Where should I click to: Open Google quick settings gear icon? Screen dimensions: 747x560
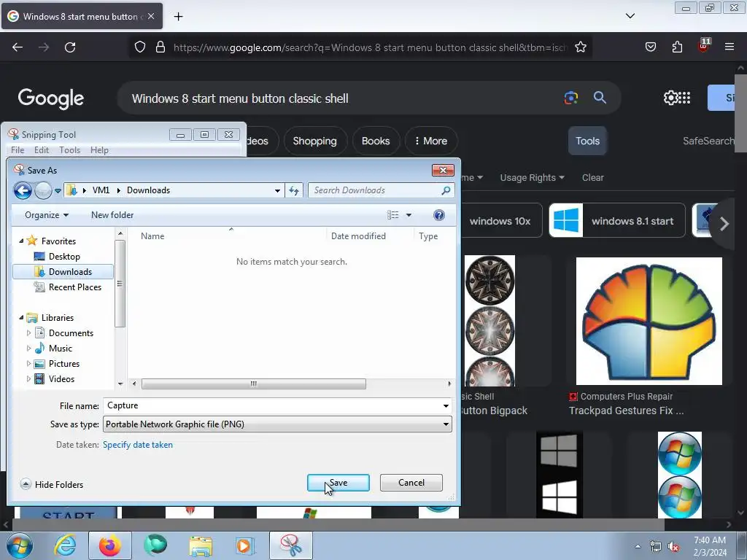pyautogui.click(x=670, y=98)
